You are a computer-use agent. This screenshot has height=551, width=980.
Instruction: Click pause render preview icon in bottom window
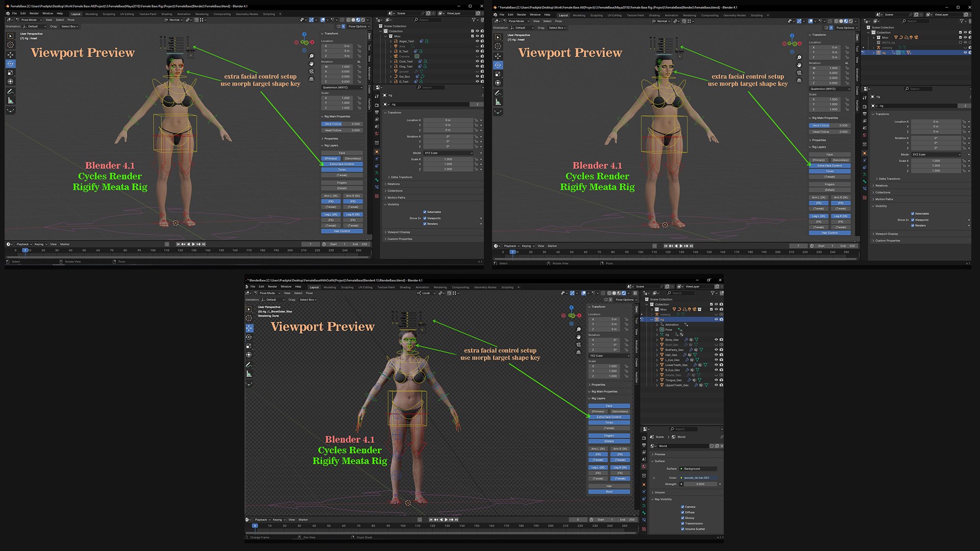coord(635,293)
